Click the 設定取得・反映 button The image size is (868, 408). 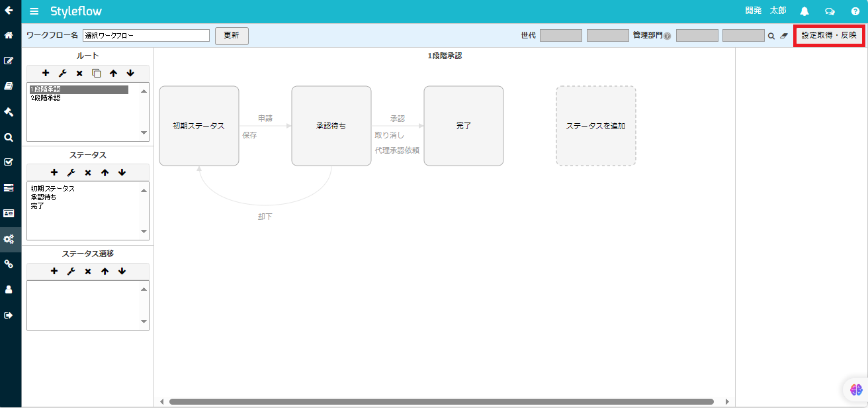click(829, 36)
